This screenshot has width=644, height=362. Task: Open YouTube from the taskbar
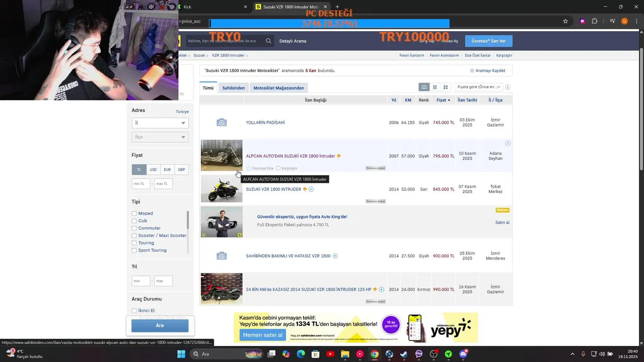[331, 354]
